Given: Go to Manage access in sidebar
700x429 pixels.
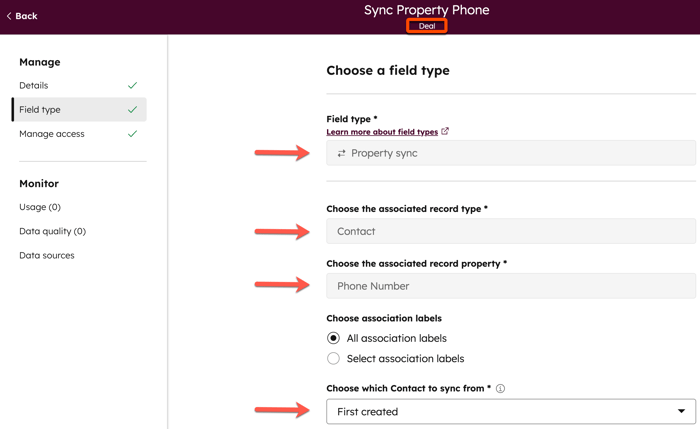Looking at the screenshot, I should coord(52,134).
